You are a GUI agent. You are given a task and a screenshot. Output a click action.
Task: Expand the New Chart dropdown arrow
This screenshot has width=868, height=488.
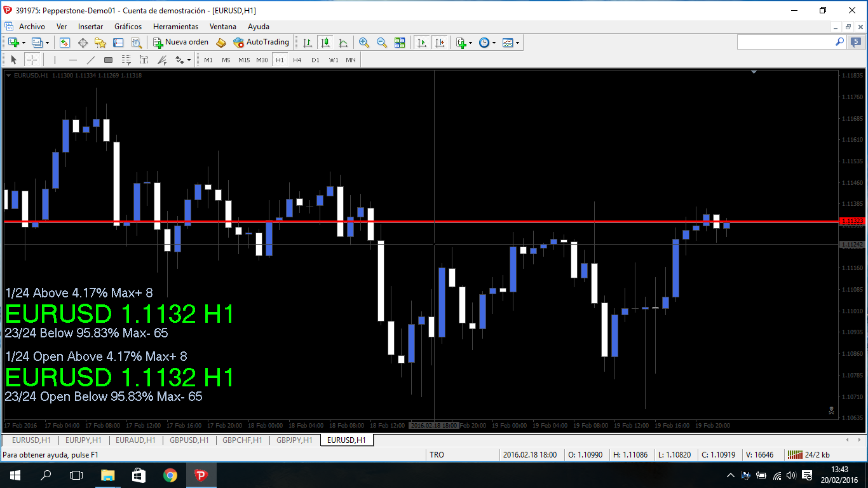(x=24, y=43)
